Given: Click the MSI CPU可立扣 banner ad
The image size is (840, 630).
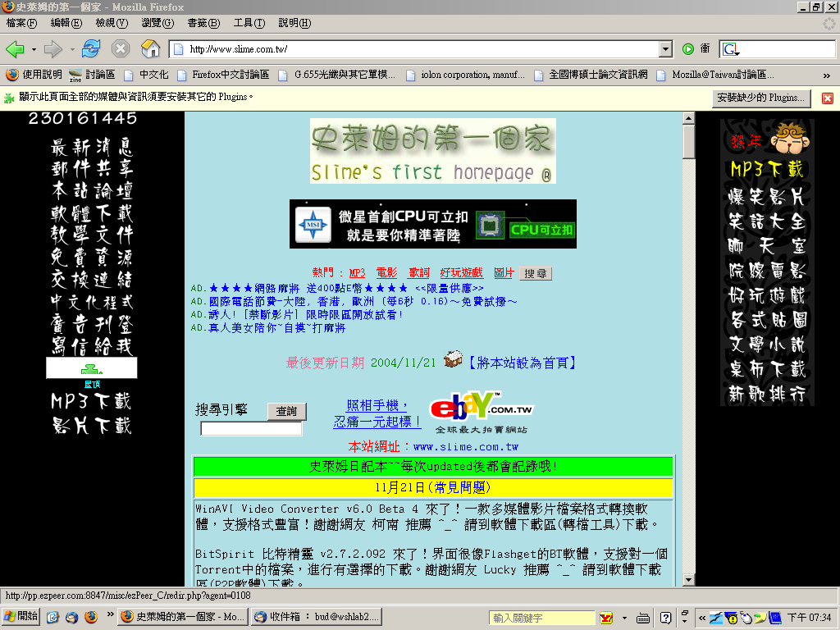Looking at the screenshot, I should [433, 224].
